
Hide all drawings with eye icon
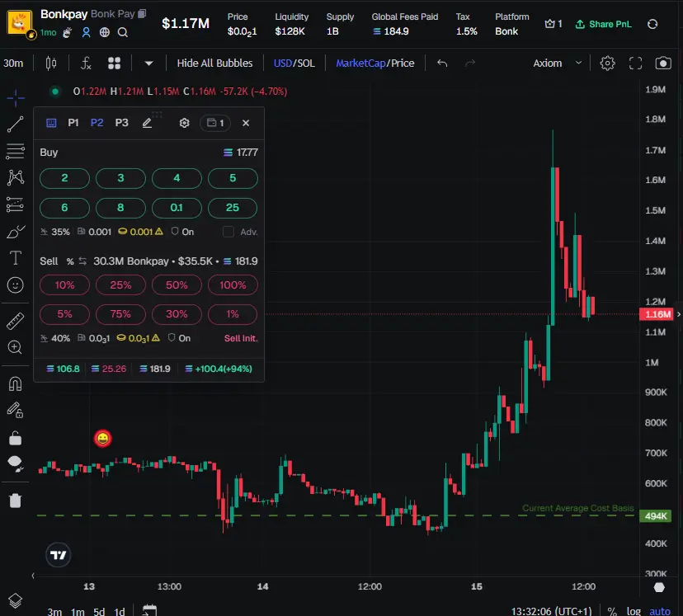[x=15, y=464]
